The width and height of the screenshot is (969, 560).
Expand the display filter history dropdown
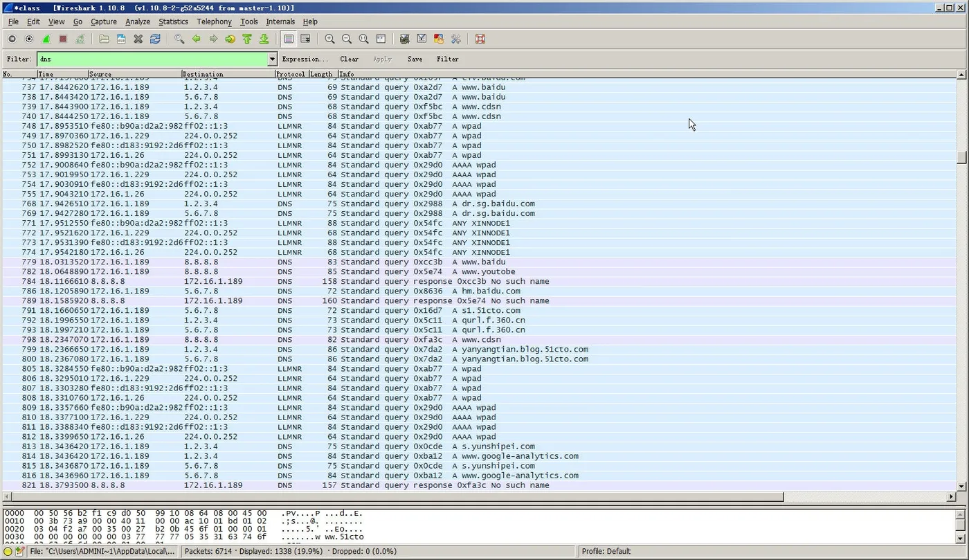(x=272, y=60)
